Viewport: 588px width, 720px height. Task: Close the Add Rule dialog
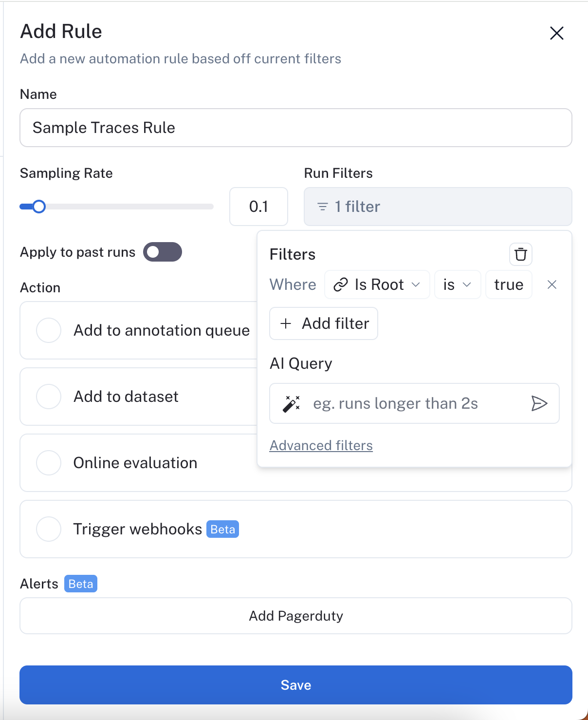point(556,33)
